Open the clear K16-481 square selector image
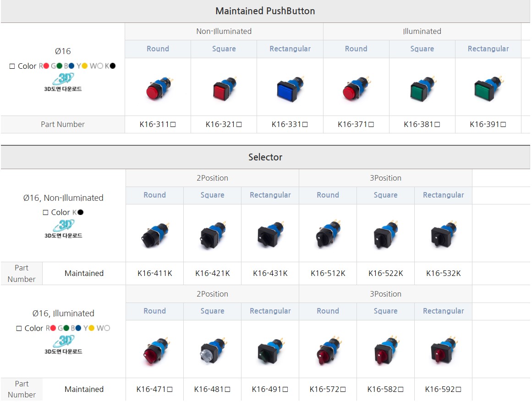The height and width of the screenshot is (402, 532). [x=212, y=351]
